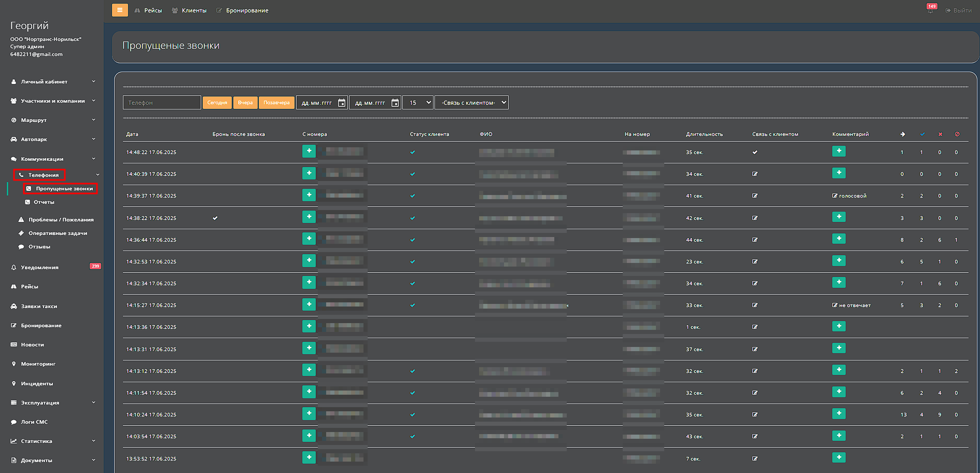Open the '15' rows-per-page dropdown
Image resolution: width=980 pixels, height=473 pixels.
[418, 103]
